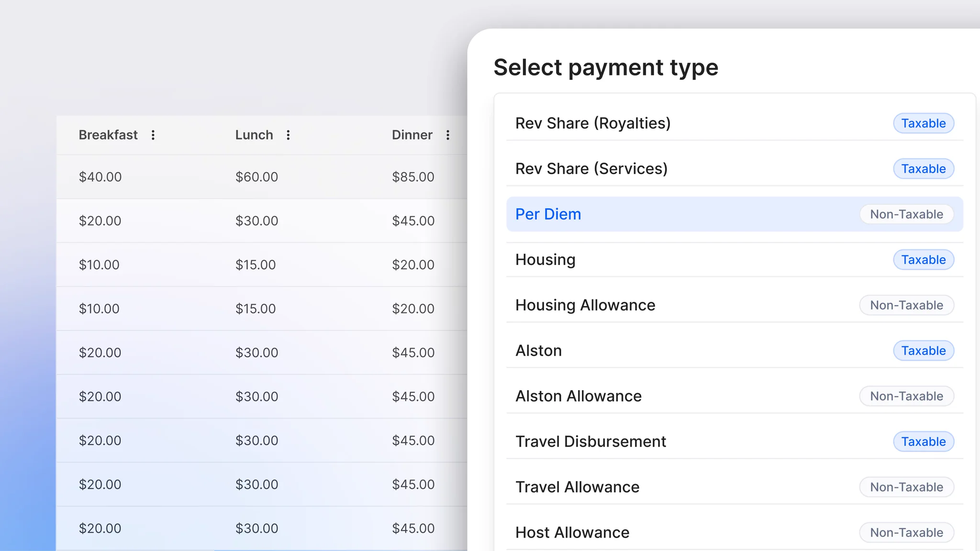This screenshot has height=551, width=980.
Task: Select Host Allowance payment type
Action: pyautogui.click(x=735, y=532)
